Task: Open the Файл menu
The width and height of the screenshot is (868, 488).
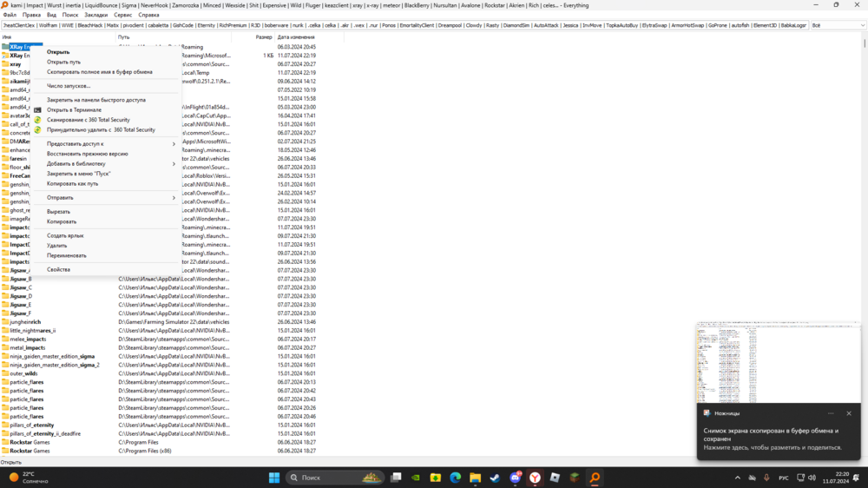Action: [x=10, y=15]
